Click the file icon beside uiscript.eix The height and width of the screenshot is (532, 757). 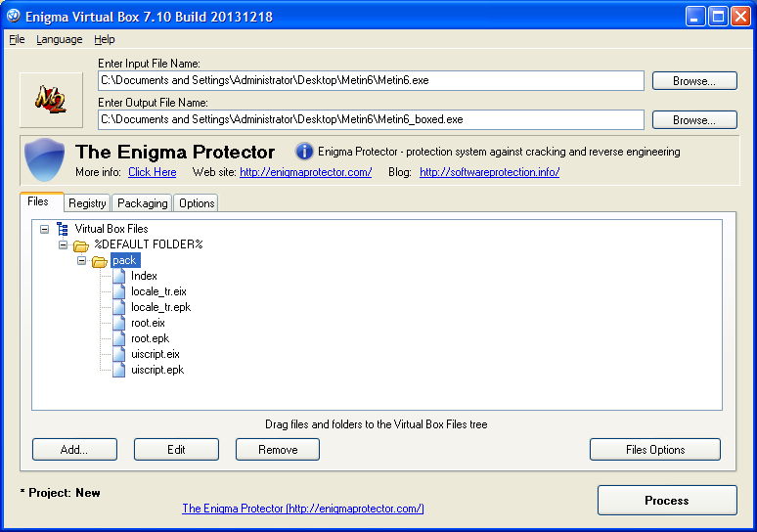(x=118, y=354)
